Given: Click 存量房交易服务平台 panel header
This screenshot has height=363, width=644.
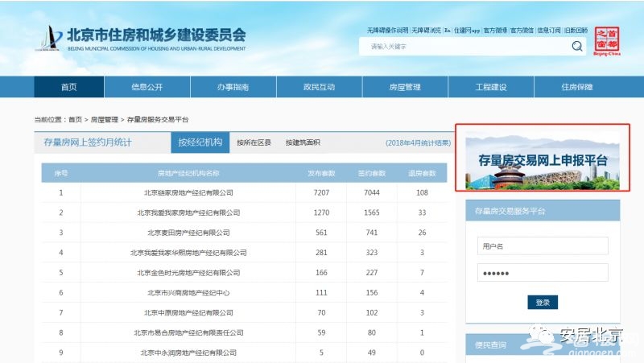Looking at the screenshot, I should [543, 211].
